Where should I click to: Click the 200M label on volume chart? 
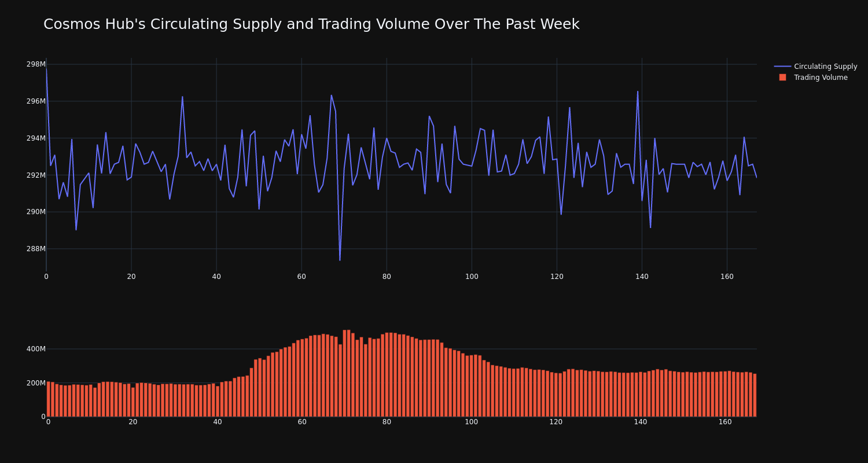click(36, 383)
